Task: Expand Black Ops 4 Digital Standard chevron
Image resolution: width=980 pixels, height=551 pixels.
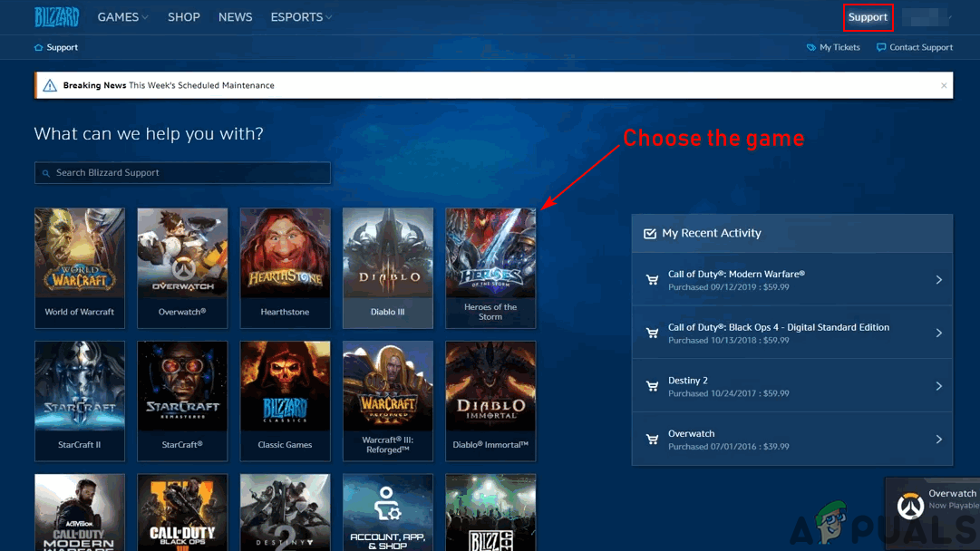Action: pyautogui.click(x=938, y=333)
